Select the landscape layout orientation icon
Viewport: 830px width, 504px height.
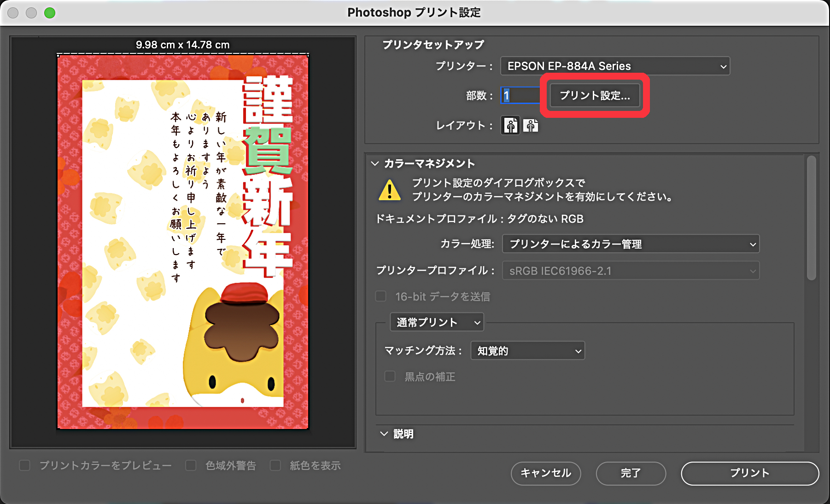[x=531, y=125]
